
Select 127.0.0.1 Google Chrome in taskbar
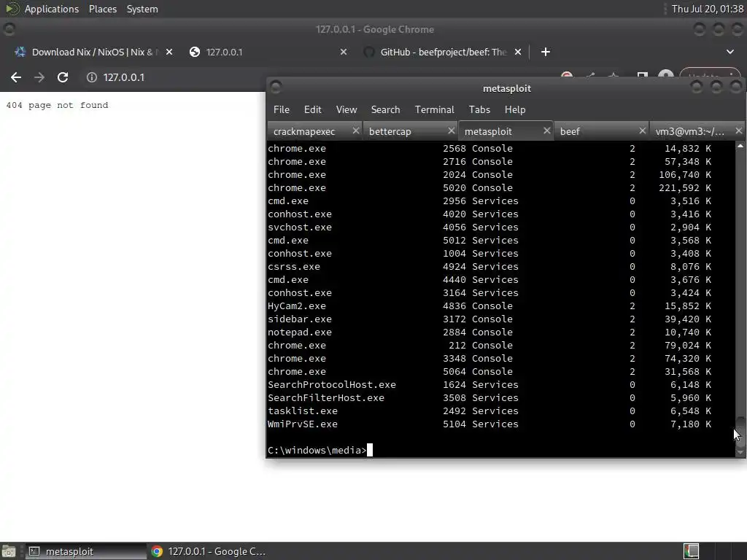click(x=209, y=551)
